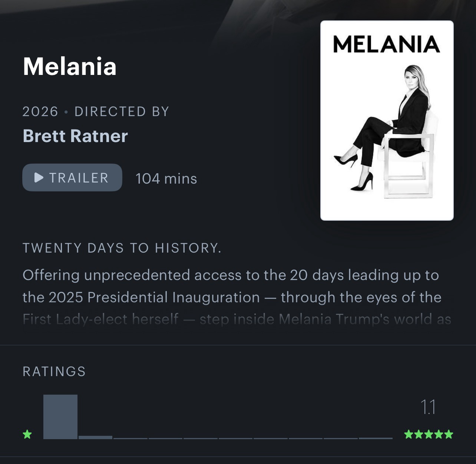The image size is (476, 464).
Task: Play the trailer using the triangle icon
Action: pos(39,178)
